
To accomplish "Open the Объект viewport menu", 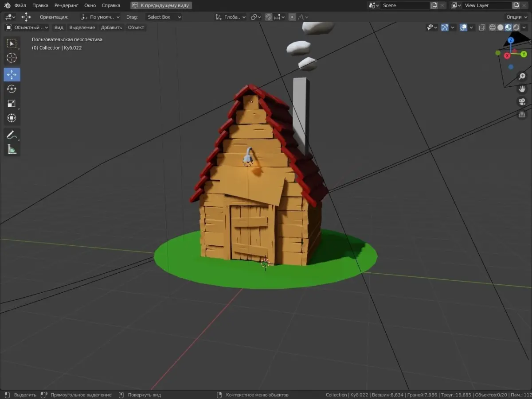I will (136, 27).
